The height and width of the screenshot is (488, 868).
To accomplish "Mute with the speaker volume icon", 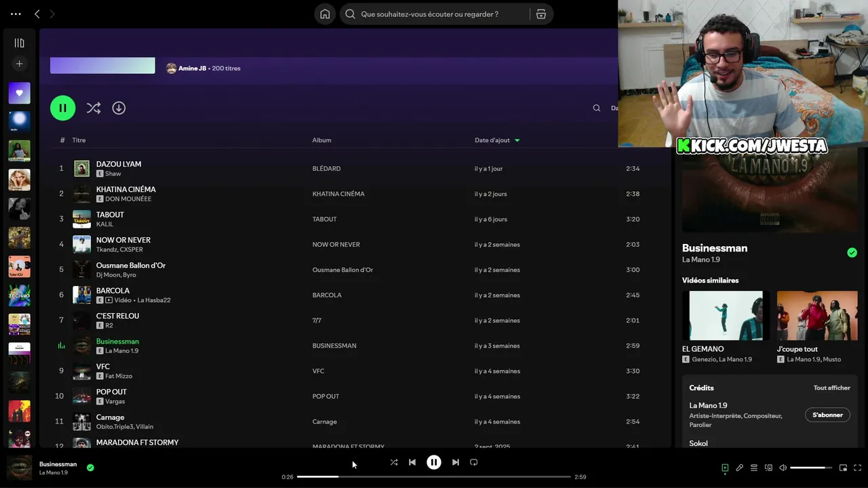I will 783,468.
